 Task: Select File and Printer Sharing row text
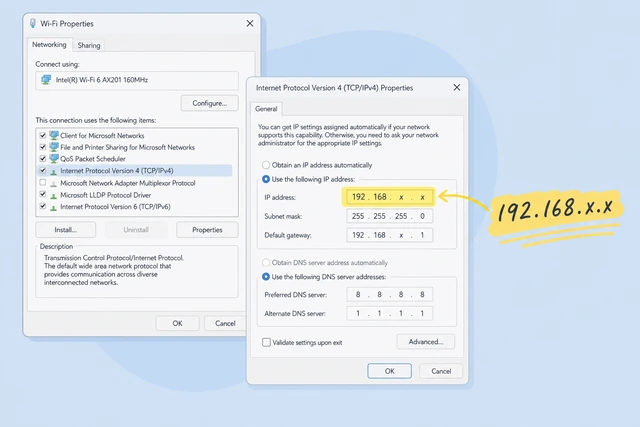(127, 147)
